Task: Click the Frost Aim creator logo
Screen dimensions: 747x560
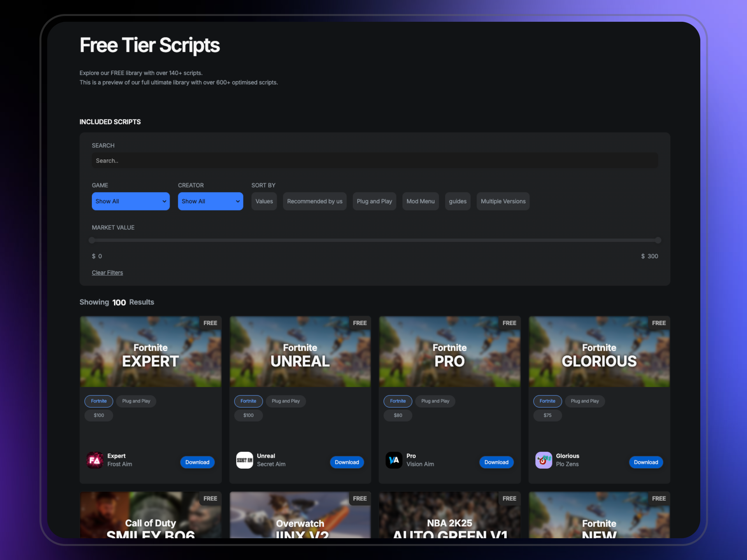Action: 95,460
